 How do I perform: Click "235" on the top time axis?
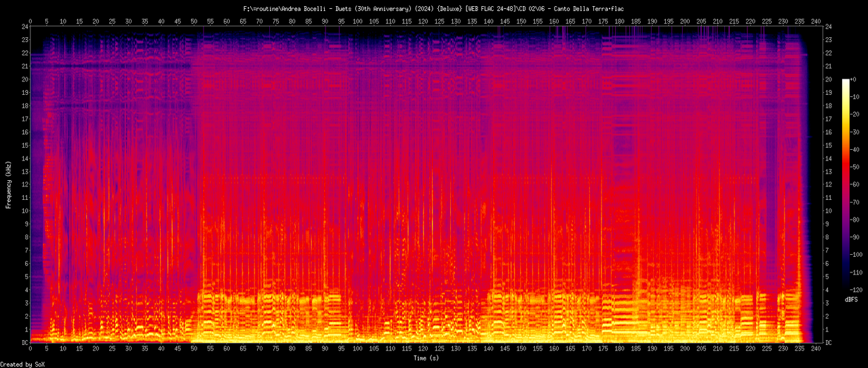800,21
